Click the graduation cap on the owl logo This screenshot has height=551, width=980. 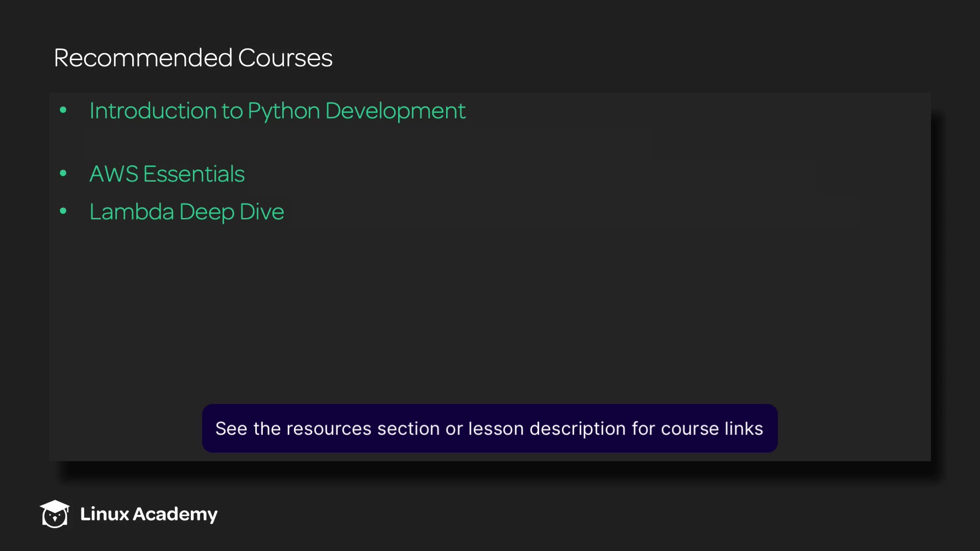55,506
